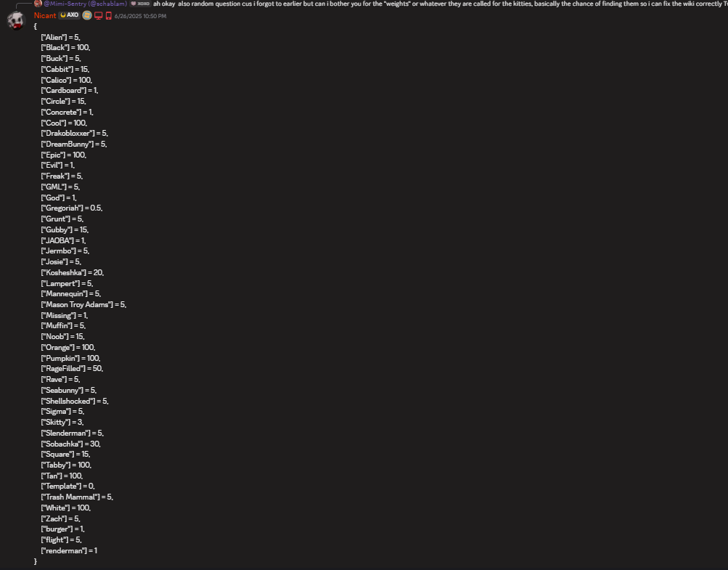This screenshot has height=570, width=728.
Task: Click the ["Shellshocked"] = 5 line
Action: point(75,401)
